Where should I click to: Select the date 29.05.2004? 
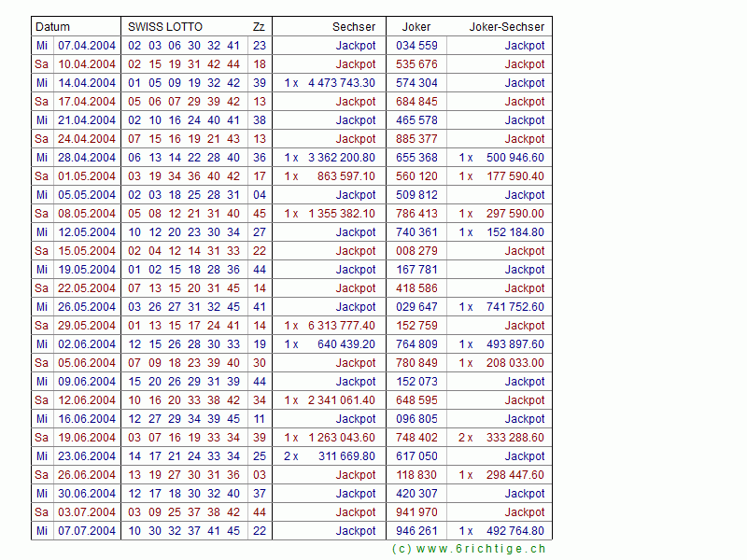coord(87,326)
